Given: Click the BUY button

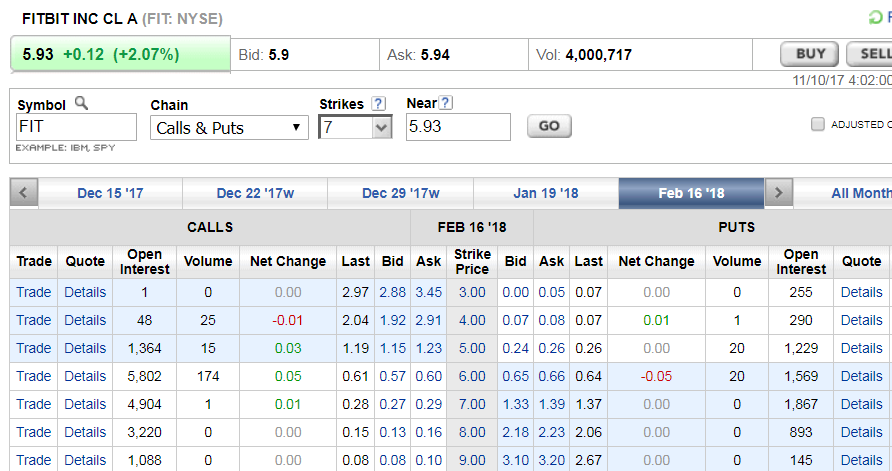Looking at the screenshot, I should pyautogui.click(x=810, y=54).
